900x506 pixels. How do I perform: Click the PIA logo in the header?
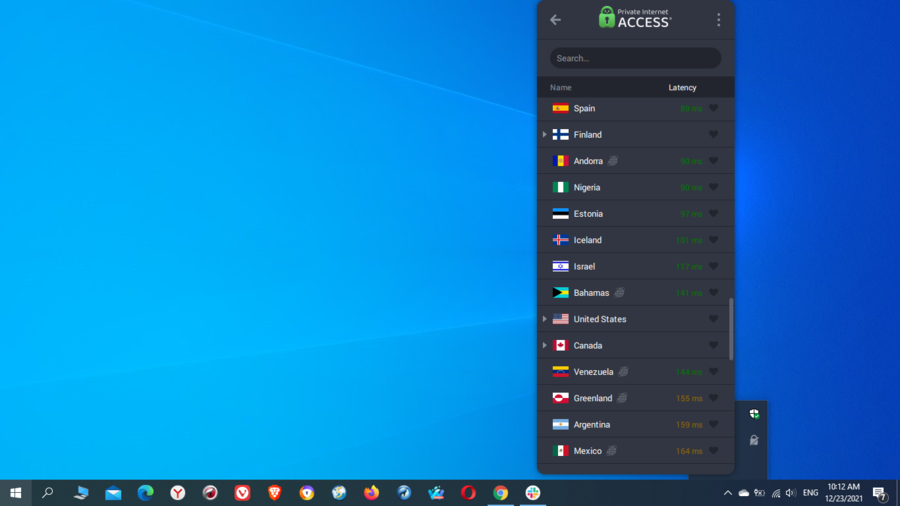[x=635, y=18]
